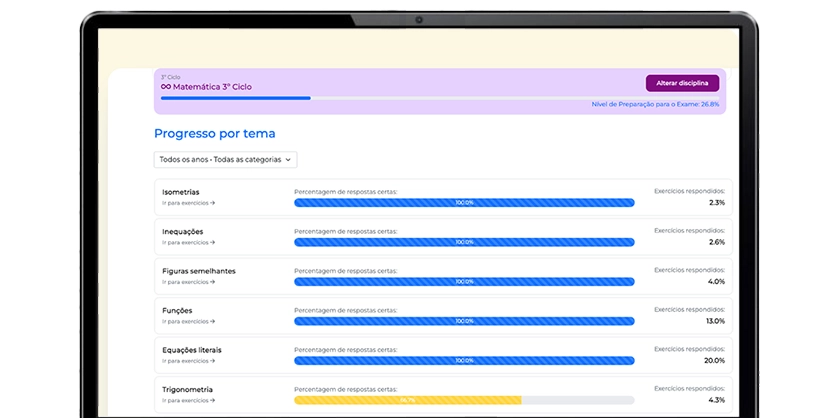Click the Inequações 100% progress bar
Image resolution: width=822 pixels, height=418 pixels.
[x=464, y=242]
